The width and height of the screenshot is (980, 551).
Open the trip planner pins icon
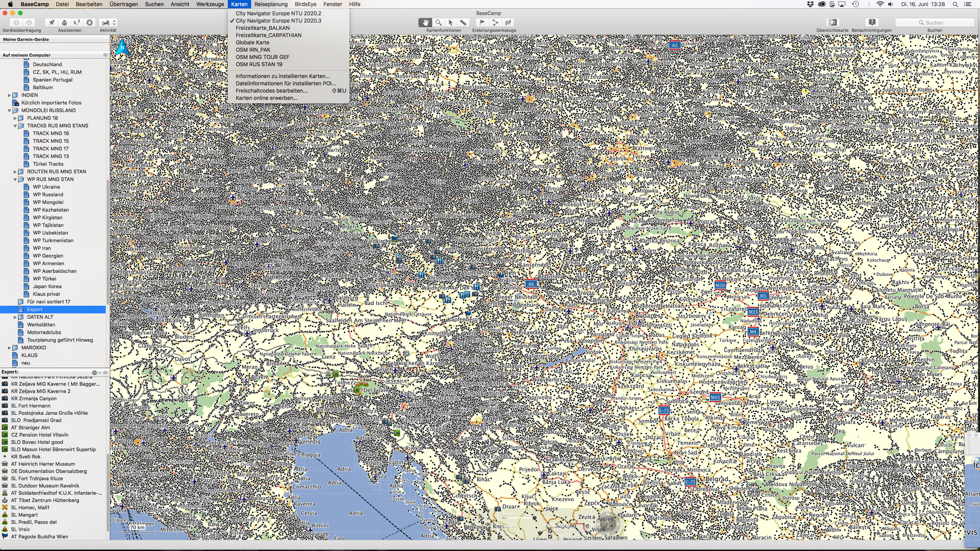coord(77,23)
